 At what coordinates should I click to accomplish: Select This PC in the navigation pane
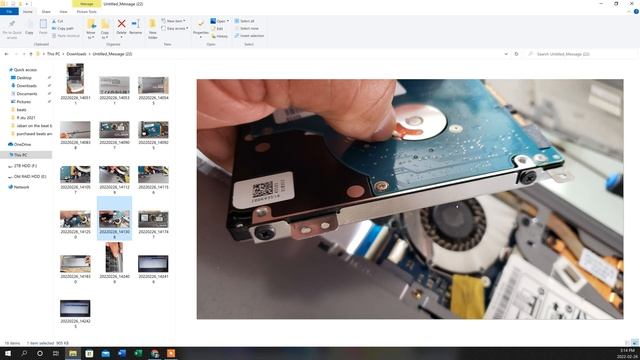click(20, 155)
